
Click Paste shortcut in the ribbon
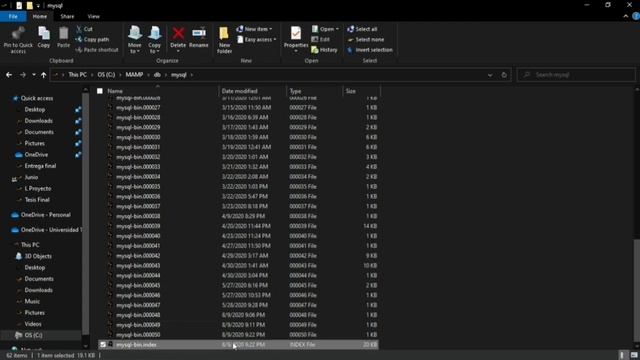97,50
